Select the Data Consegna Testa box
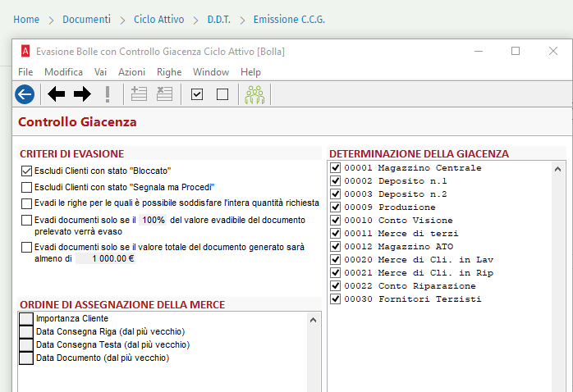 coord(26,345)
